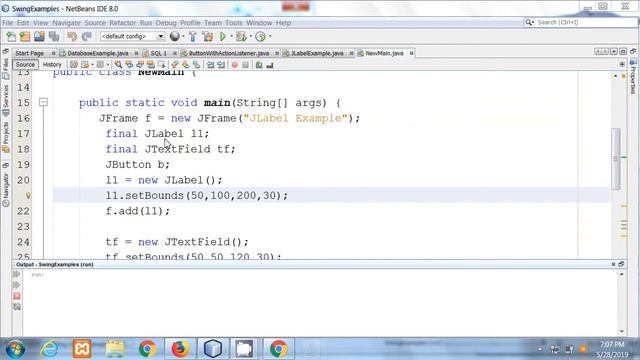Click the globe browser icon in toolbar
Screen dimensions: 640x360
tap(174, 36)
